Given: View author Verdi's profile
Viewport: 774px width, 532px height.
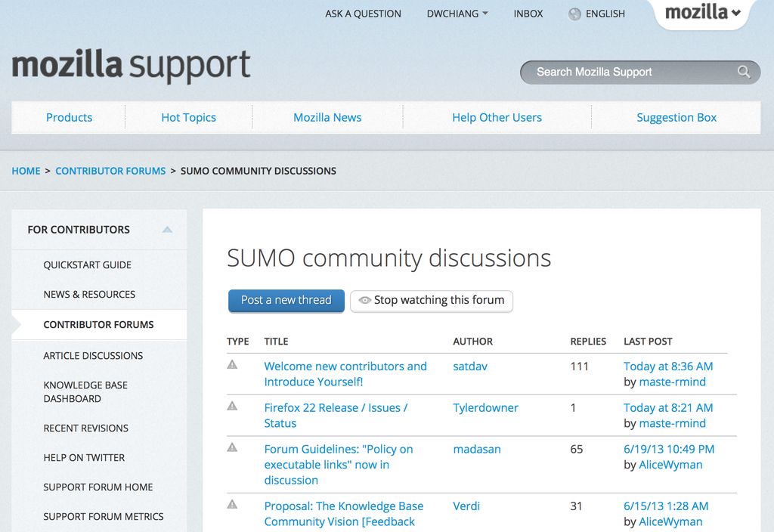Looking at the screenshot, I should click(x=466, y=506).
